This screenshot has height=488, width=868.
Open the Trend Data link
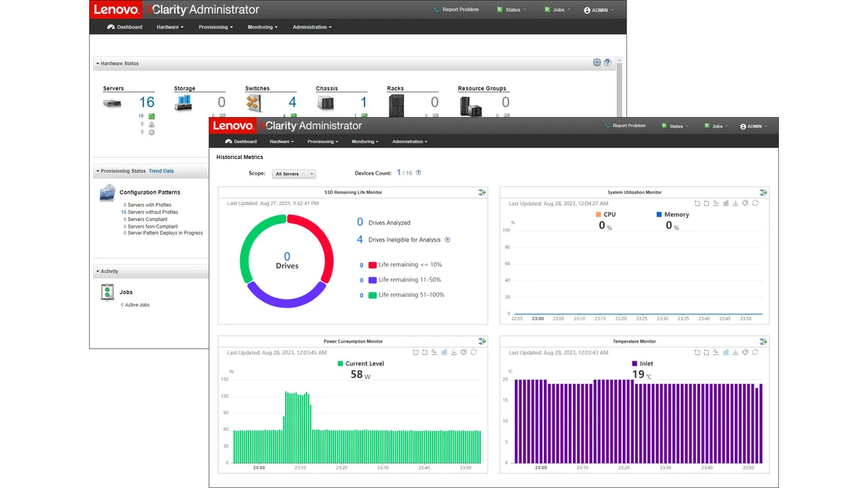[x=161, y=171]
